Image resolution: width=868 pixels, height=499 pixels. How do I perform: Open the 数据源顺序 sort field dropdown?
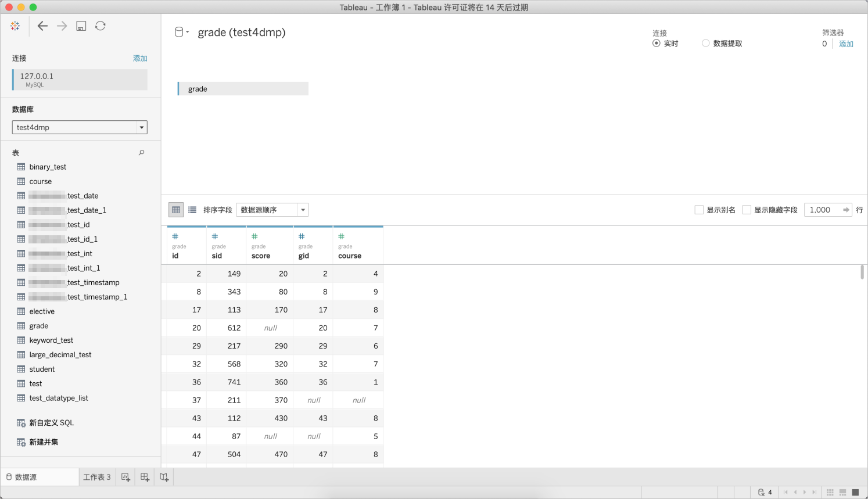[272, 210]
